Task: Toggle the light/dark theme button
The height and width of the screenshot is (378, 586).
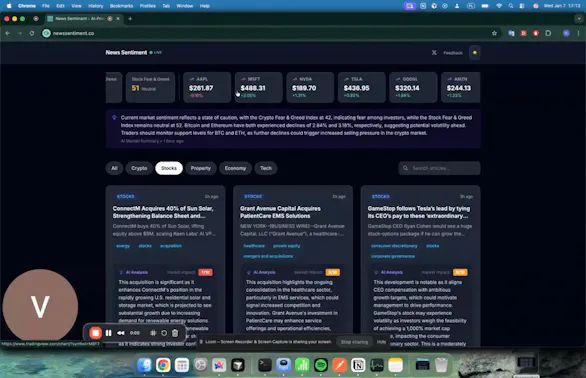Action: (x=475, y=53)
